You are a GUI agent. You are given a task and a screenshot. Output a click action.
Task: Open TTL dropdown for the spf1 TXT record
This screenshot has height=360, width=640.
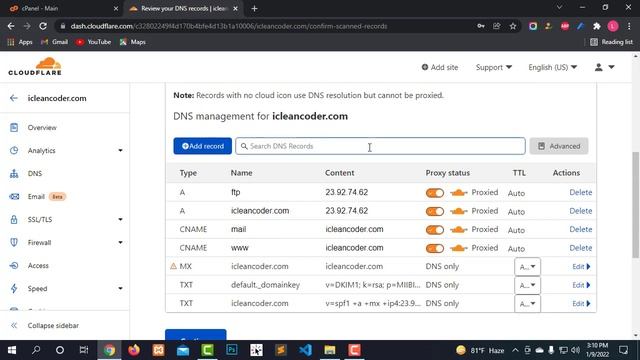pos(527,304)
